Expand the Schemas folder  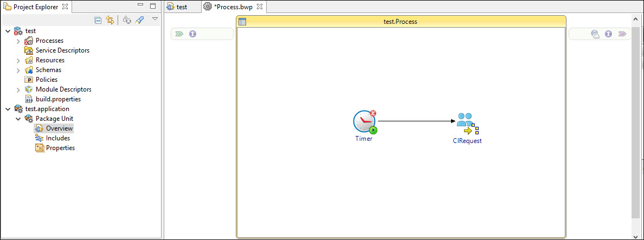click(x=18, y=70)
